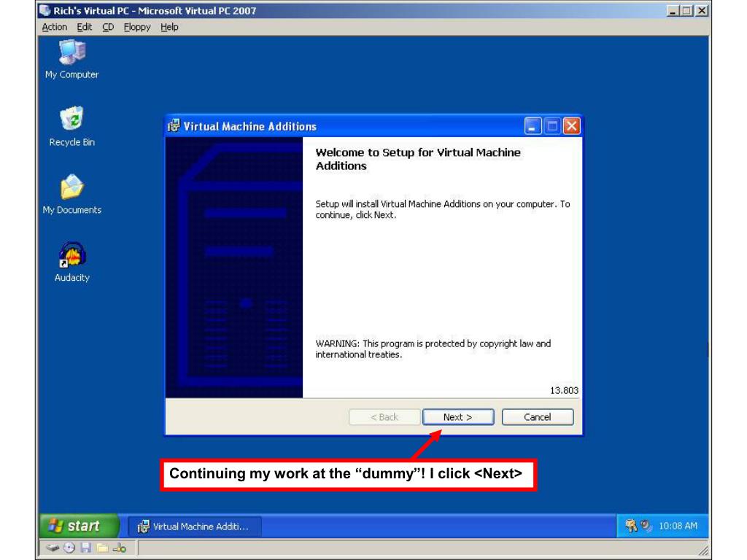This screenshot has height=560, width=747.
Task: Select Virtual Machine Additi... taskbar button
Action: coord(194,526)
